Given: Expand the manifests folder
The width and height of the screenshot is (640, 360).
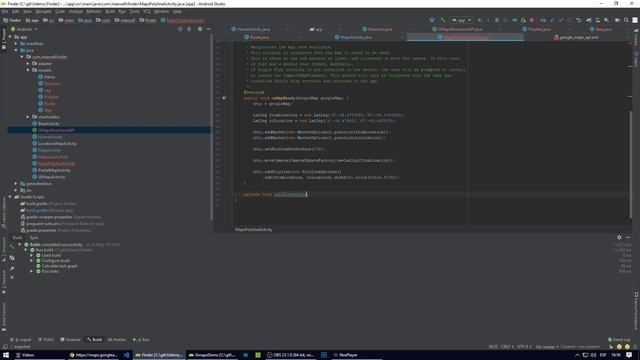Looking at the screenshot, I should coord(16,43).
